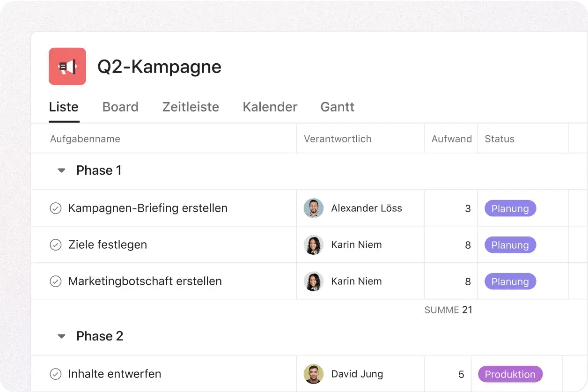Screen dimensions: 588x392
Task: Click the Planung status on Ziele festlegen
Action: (510, 244)
